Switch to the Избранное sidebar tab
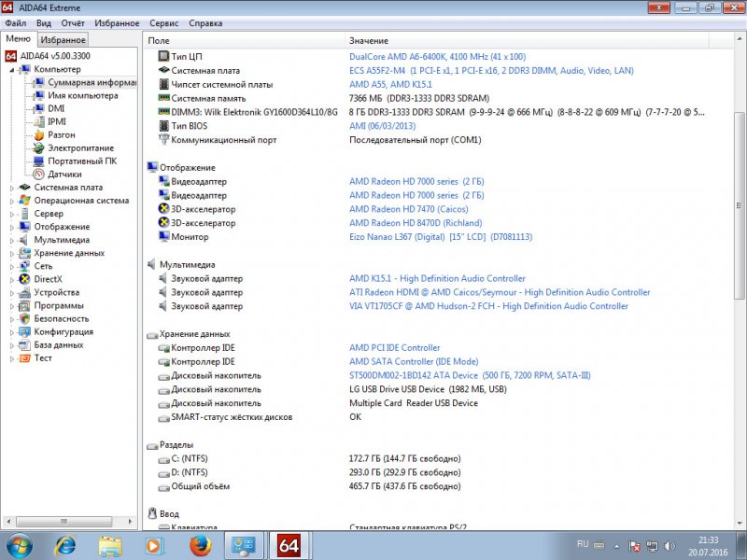The height and width of the screenshot is (560, 747). 63,40
